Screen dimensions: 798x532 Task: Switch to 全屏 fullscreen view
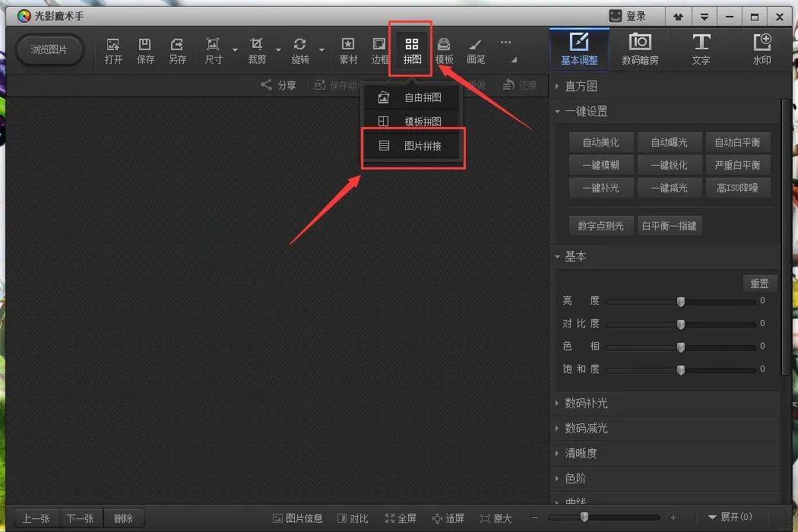tap(401, 518)
